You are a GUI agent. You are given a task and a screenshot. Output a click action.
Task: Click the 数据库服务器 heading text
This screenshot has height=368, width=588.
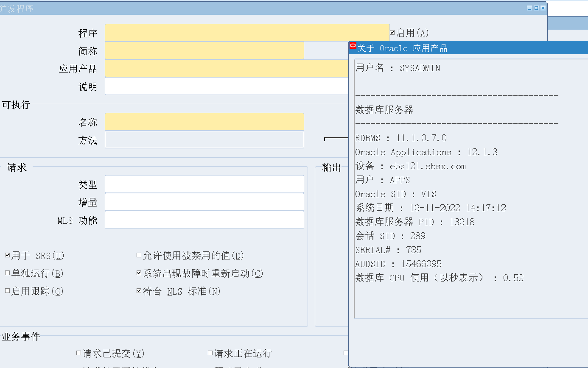384,110
